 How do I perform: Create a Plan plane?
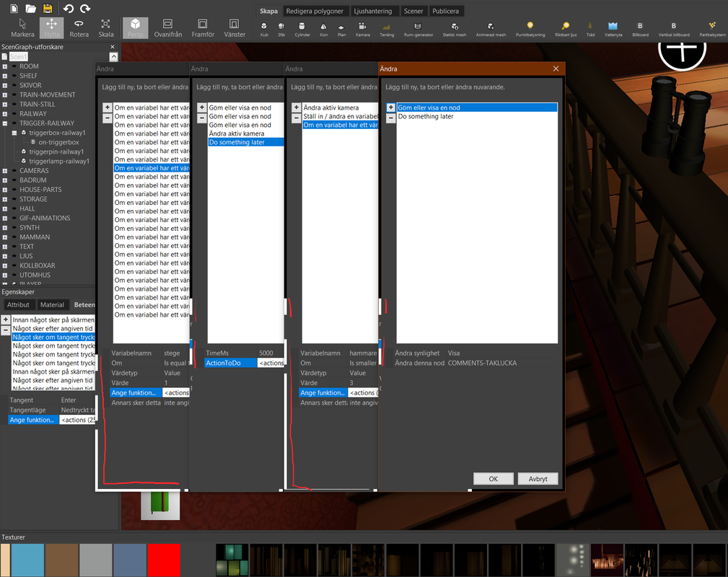[341, 30]
